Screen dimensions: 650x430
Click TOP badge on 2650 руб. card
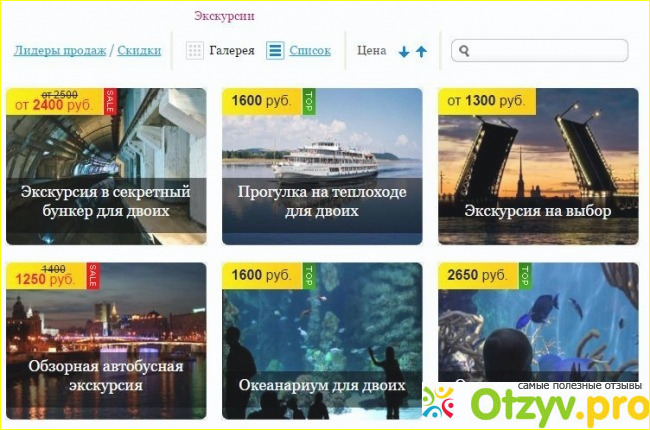coord(524,276)
